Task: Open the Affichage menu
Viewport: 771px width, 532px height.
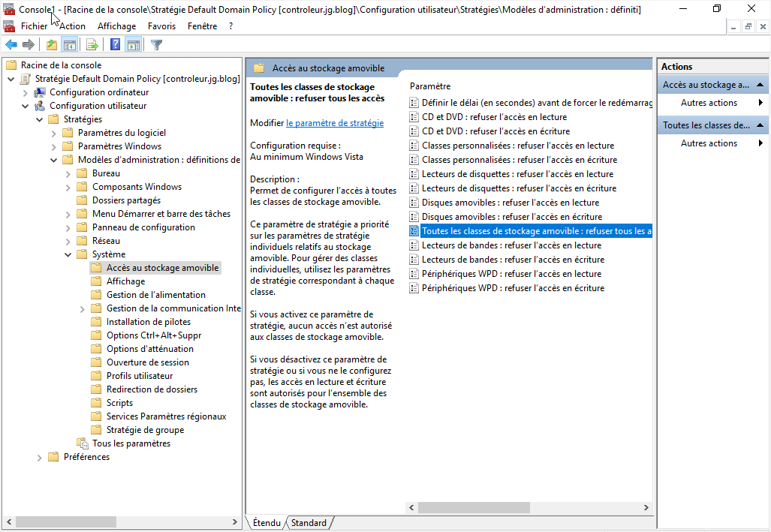Action: coord(116,26)
